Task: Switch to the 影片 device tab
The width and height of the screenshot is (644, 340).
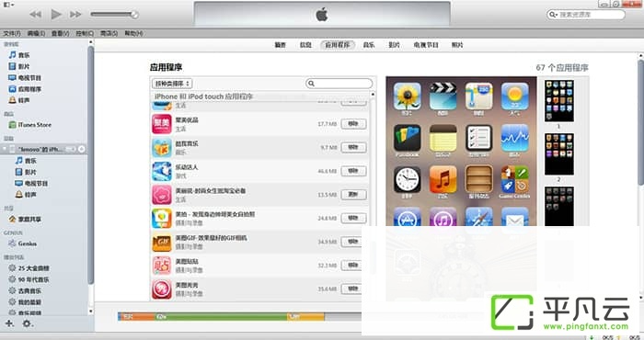Action: click(395, 45)
